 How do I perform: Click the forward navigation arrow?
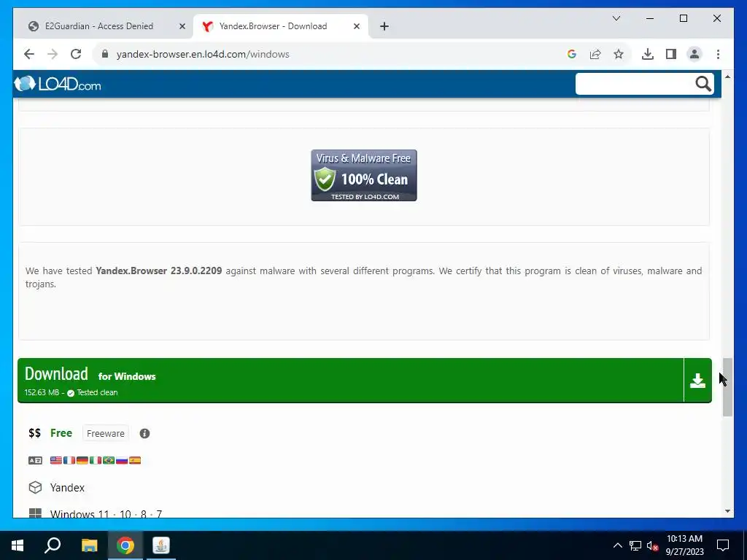(x=53, y=54)
